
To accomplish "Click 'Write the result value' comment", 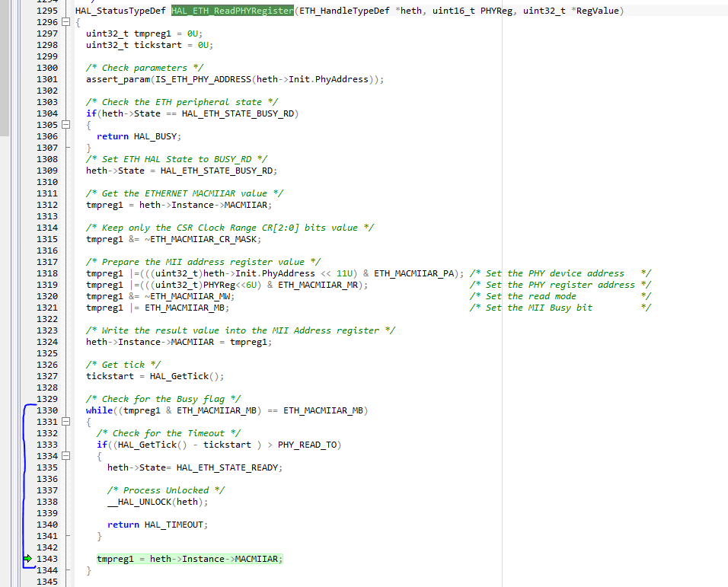I will (241, 330).
